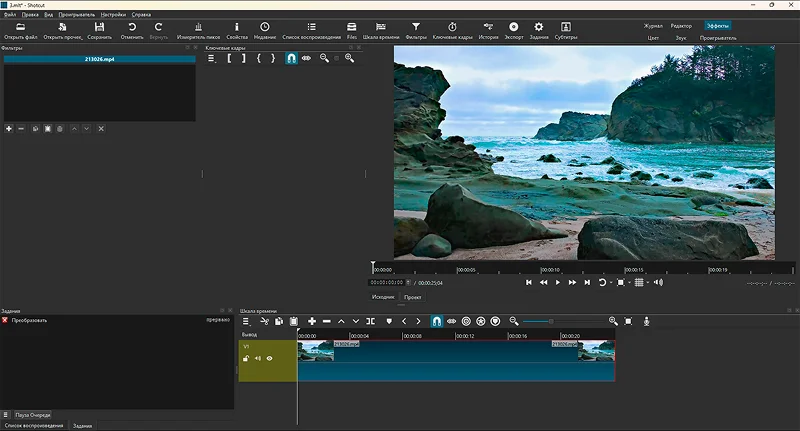The width and height of the screenshot is (800, 431).
Task: Toggle ripple all tracks in timeline toolbar
Action: tap(481, 321)
